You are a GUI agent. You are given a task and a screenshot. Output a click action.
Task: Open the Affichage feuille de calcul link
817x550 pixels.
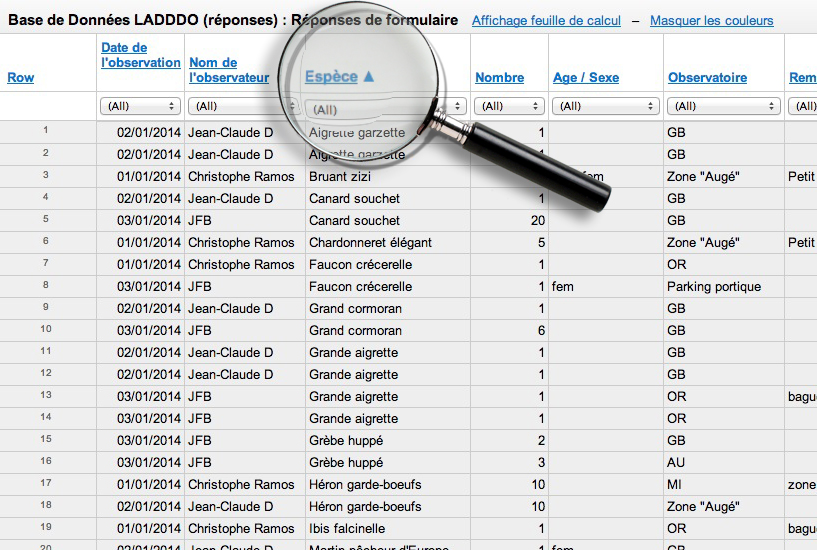546,20
